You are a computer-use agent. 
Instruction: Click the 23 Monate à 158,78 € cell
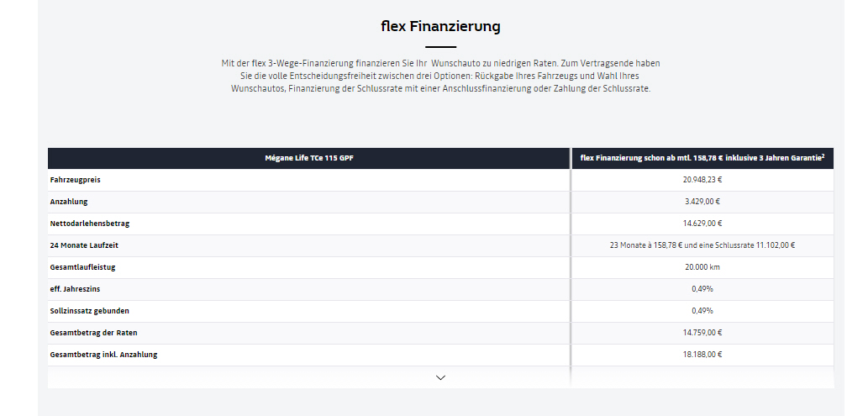[702, 245]
